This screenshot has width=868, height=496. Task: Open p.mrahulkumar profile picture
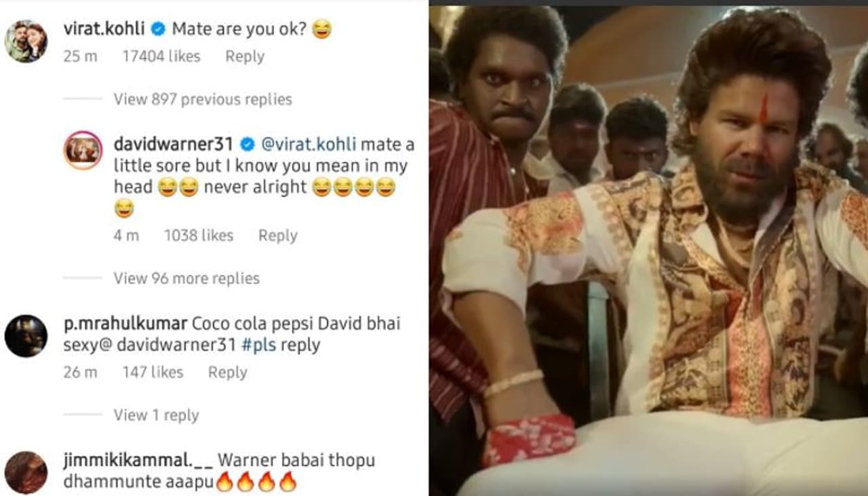(x=26, y=336)
